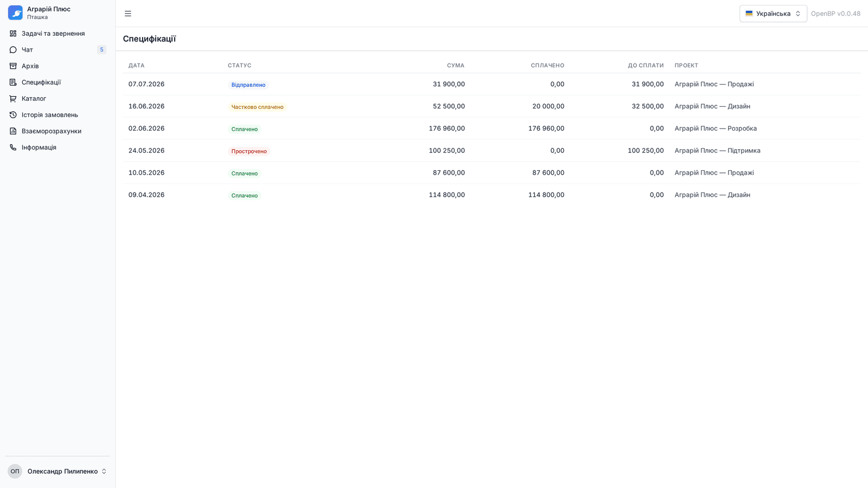The height and width of the screenshot is (488, 868).
Task: Click the СПЛАЧЕНО column header
Action: [x=547, y=66]
